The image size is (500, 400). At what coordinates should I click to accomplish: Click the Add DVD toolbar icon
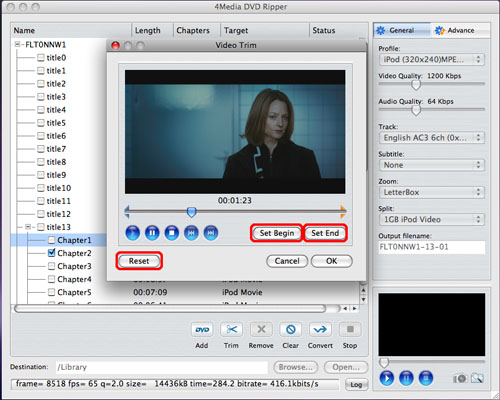tap(202, 330)
